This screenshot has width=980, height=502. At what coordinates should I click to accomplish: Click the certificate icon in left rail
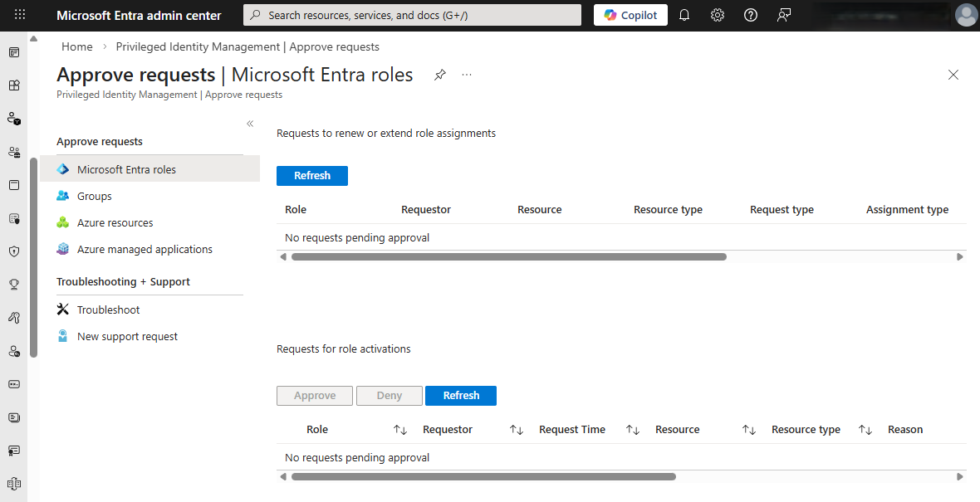point(14,451)
